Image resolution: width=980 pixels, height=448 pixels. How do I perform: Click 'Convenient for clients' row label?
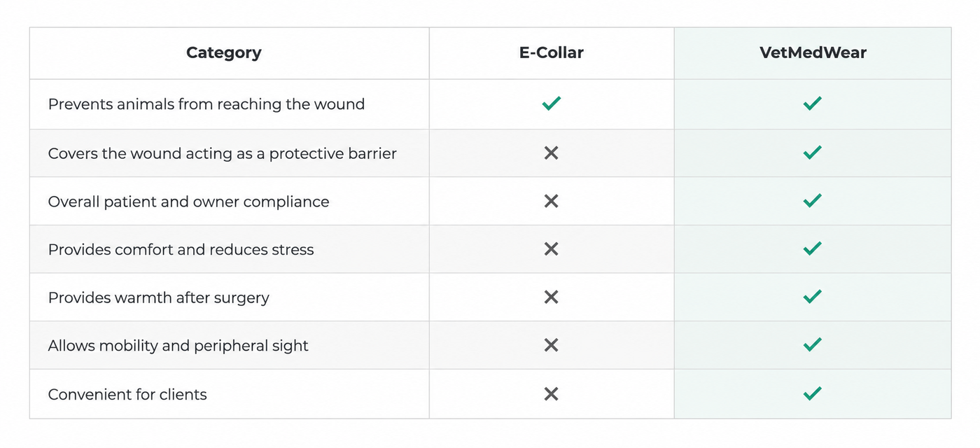tap(127, 394)
